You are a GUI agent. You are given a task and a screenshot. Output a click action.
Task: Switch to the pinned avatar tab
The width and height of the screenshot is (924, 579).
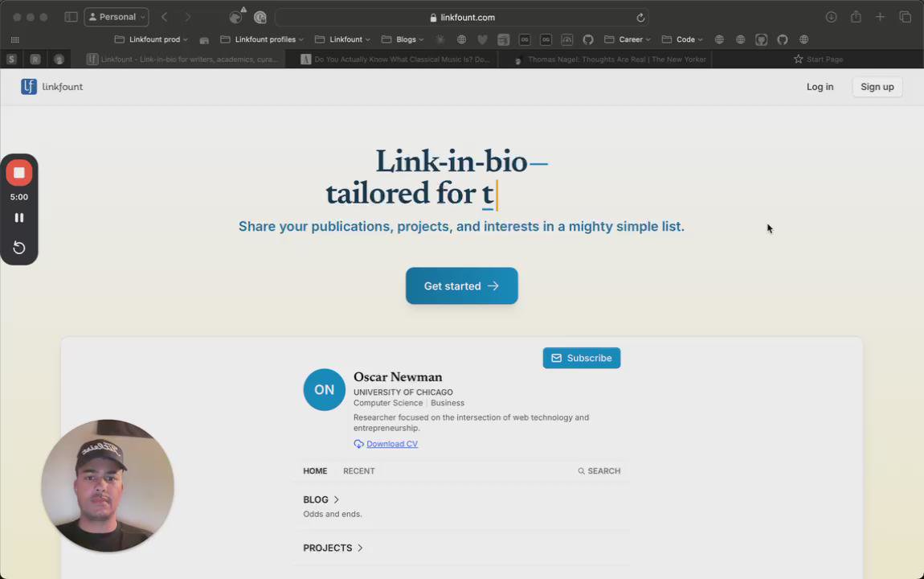(59, 59)
